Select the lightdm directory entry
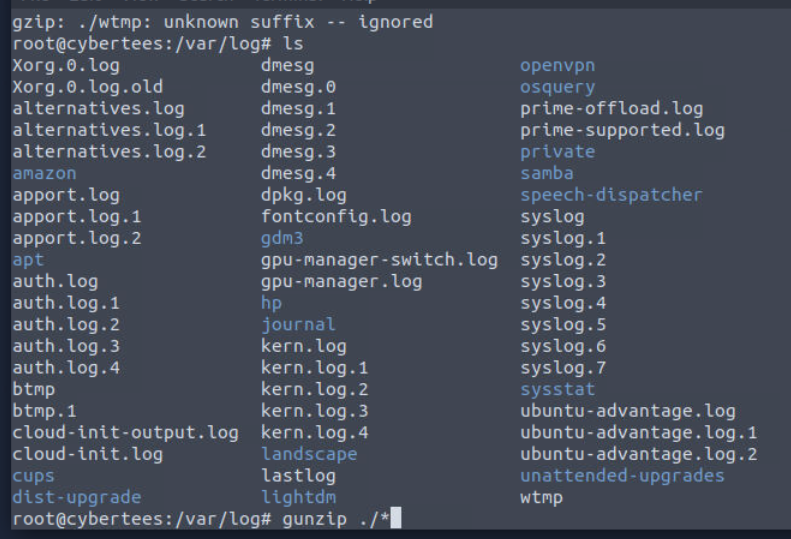Image resolution: width=791 pixels, height=539 pixels. [298, 497]
